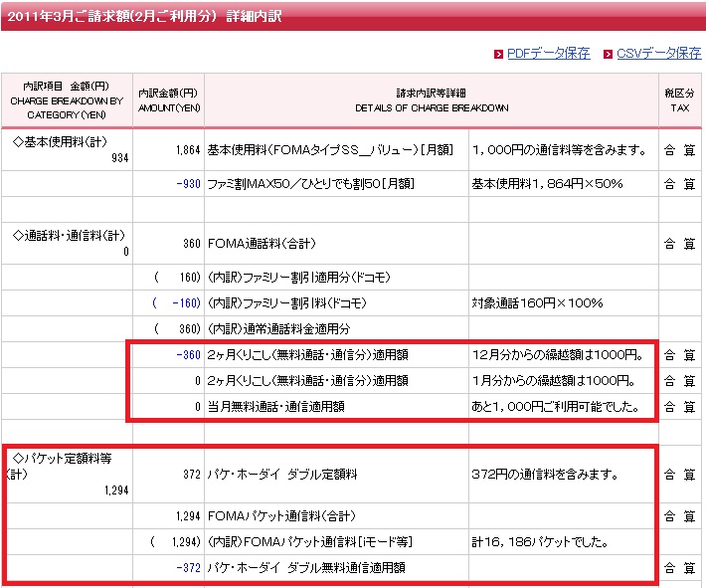Select 当月無料通話・通信適用額 text
The image size is (706, 588).
coord(276,407)
